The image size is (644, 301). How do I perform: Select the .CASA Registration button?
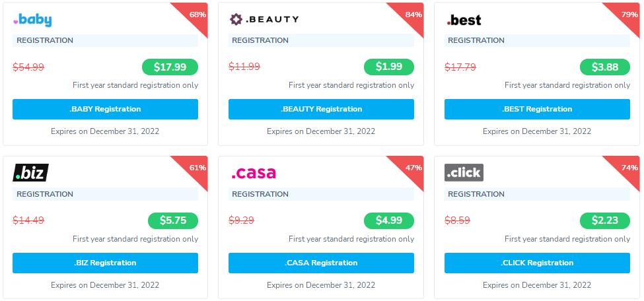(321, 263)
